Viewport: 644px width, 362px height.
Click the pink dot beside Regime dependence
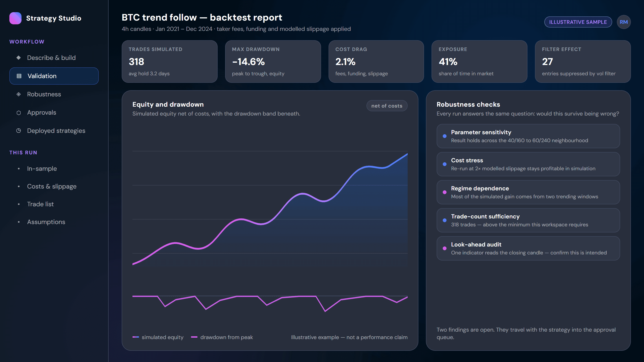[444, 192]
